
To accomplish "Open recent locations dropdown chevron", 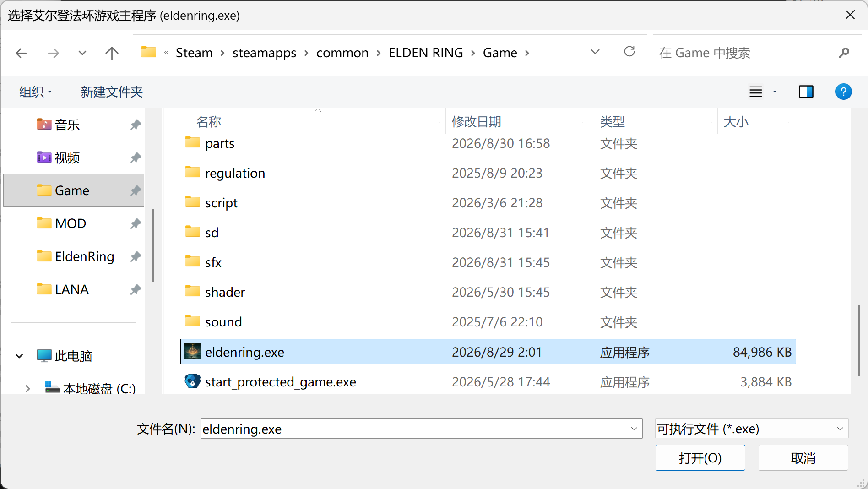I will pyautogui.click(x=82, y=53).
